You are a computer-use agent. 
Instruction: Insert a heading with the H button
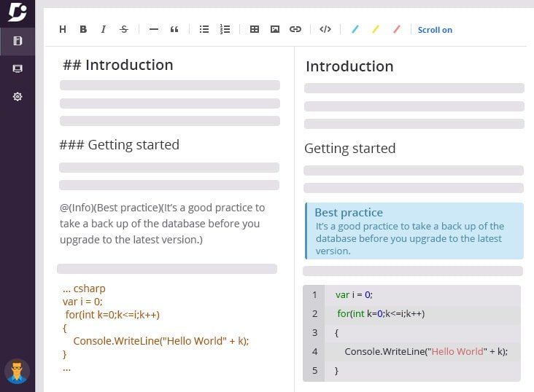(x=63, y=30)
